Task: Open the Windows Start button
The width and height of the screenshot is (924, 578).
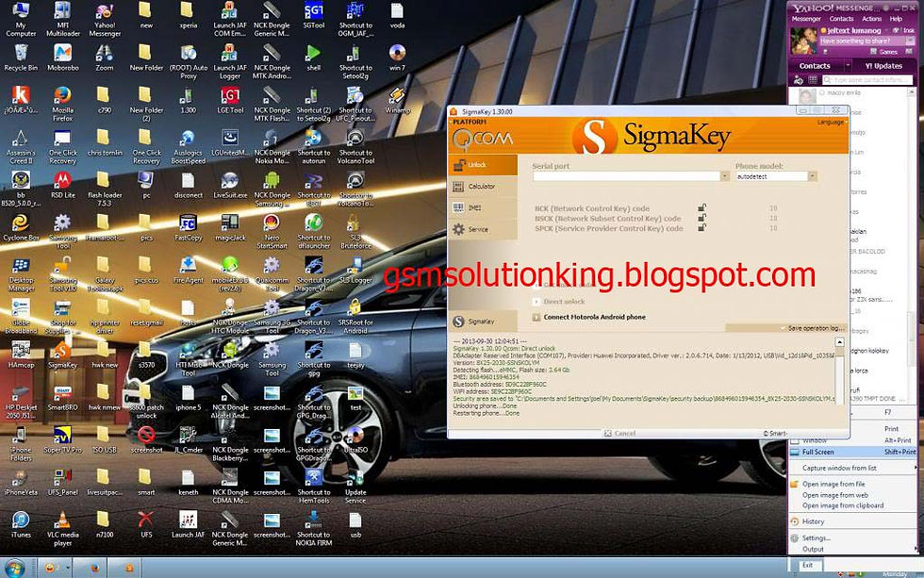Action: pyautogui.click(x=14, y=568)
